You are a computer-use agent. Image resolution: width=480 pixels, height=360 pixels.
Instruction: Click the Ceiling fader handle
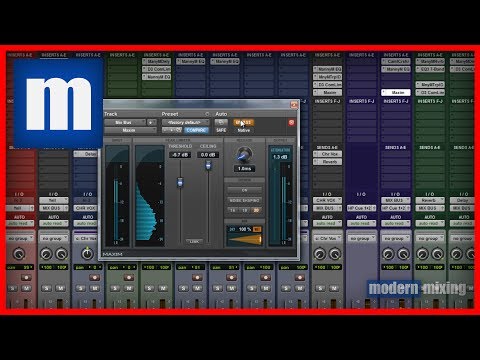[208, 165]
